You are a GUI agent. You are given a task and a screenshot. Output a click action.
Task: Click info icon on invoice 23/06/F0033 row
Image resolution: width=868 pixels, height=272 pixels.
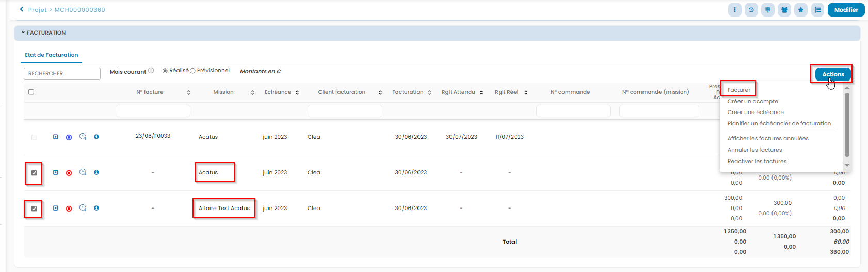[97, 137]
